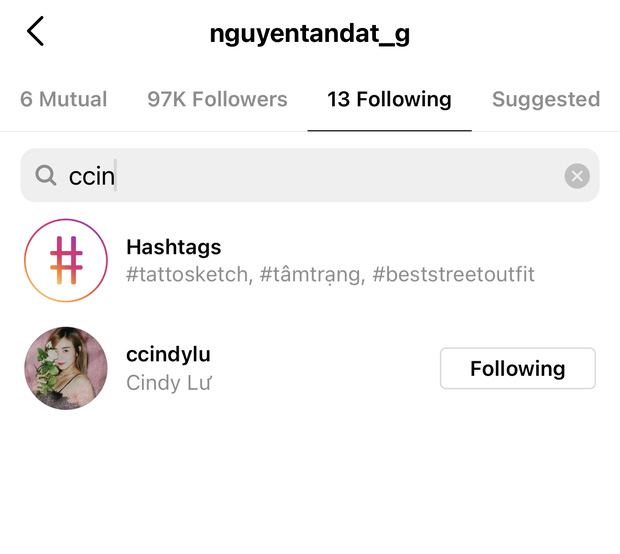This screenshot has width=620, height=554.
Task: Click the Cindy Lư display name
Action: point(169,382)
